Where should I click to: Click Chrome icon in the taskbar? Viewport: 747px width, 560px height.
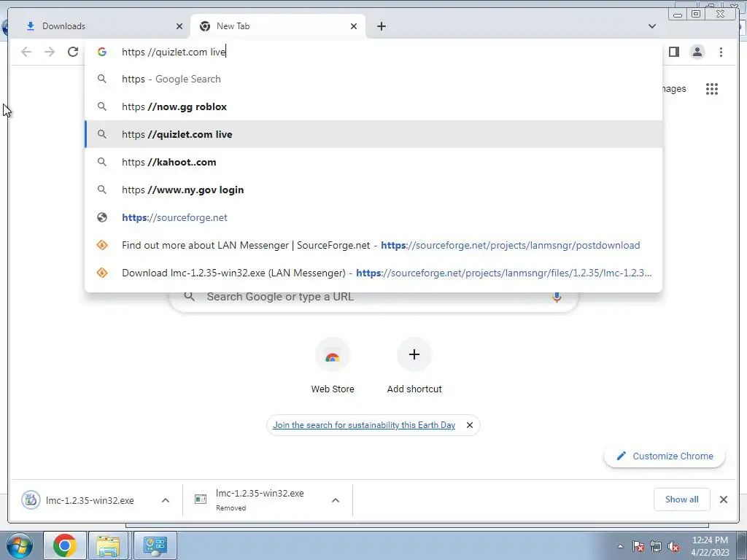(x=65, y=545)
